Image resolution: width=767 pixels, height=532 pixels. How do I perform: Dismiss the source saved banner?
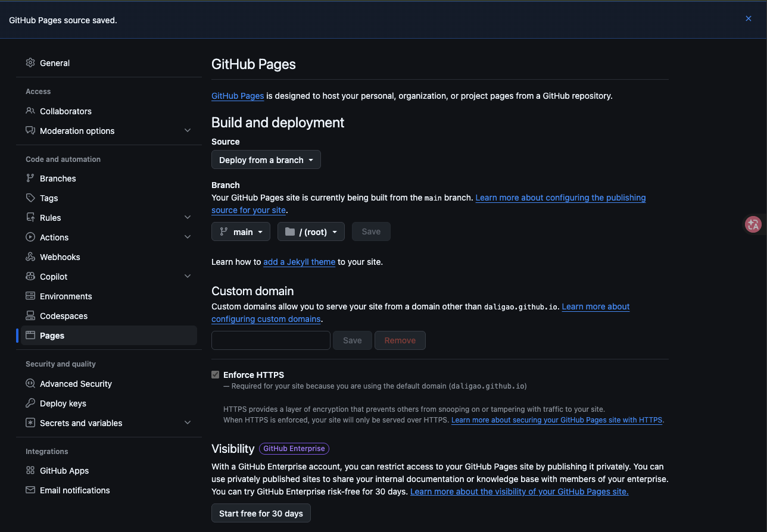749,18
